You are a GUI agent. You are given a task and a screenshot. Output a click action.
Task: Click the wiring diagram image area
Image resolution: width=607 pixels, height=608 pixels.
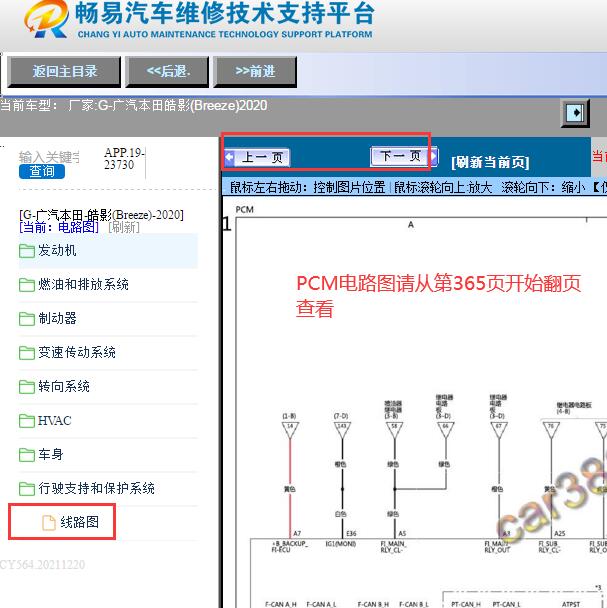(x=415, y=401)
